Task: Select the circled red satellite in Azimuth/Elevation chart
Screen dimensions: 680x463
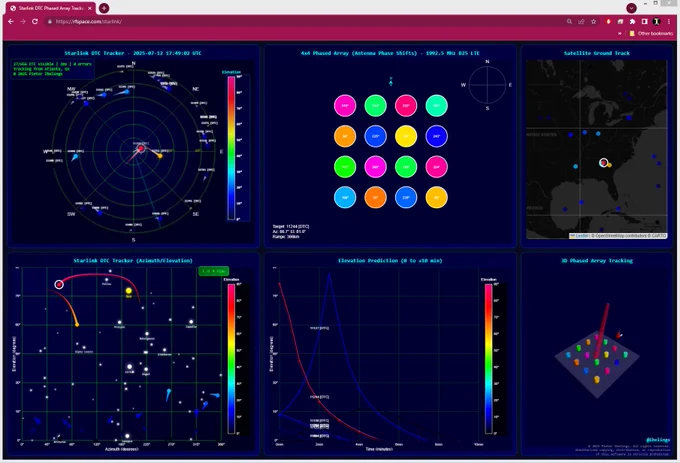Action: [59, 284]
